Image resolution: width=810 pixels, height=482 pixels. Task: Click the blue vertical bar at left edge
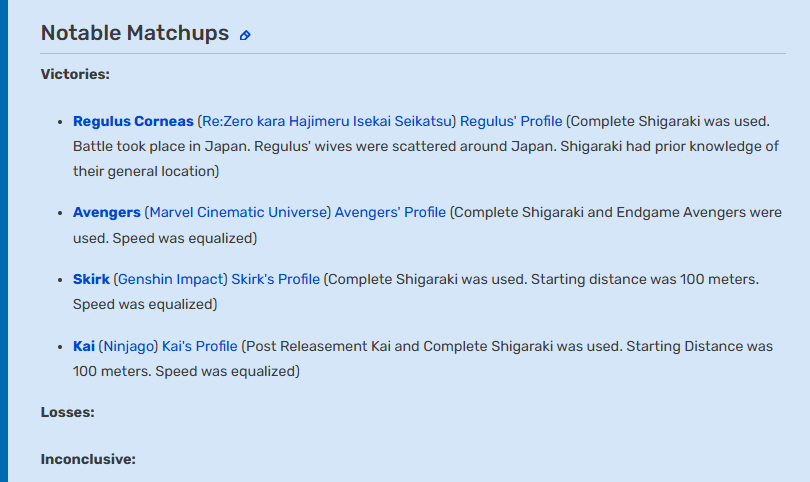(4, 241)
